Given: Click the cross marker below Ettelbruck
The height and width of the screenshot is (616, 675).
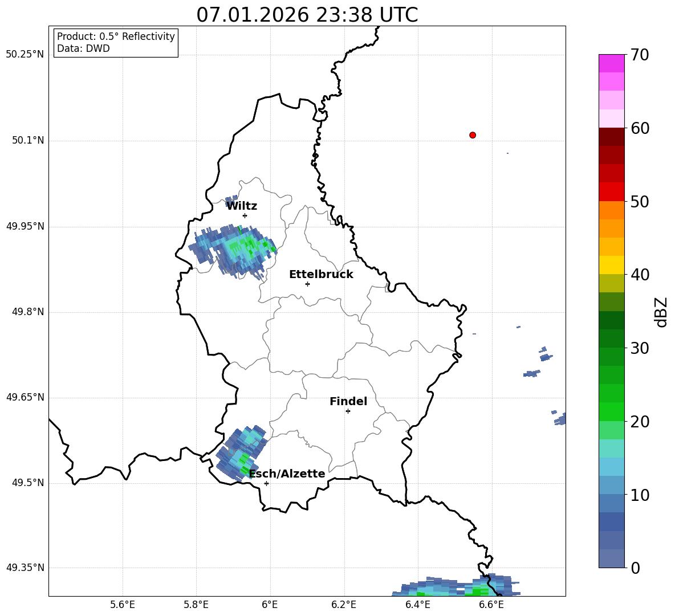Looking at the screenshot, I should tap(307, 284).
